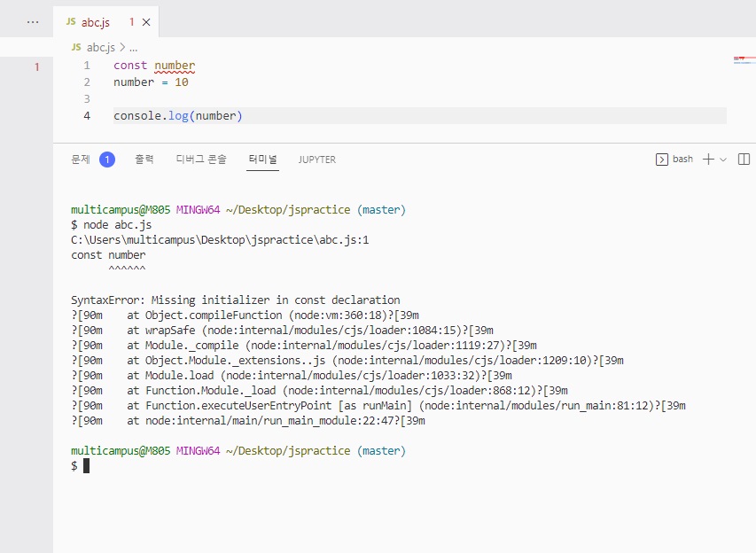This screenshot has height=553, width=756.
Task: Click the first multicampus@M805 prompt line
Action: click(x=238, y=210)
